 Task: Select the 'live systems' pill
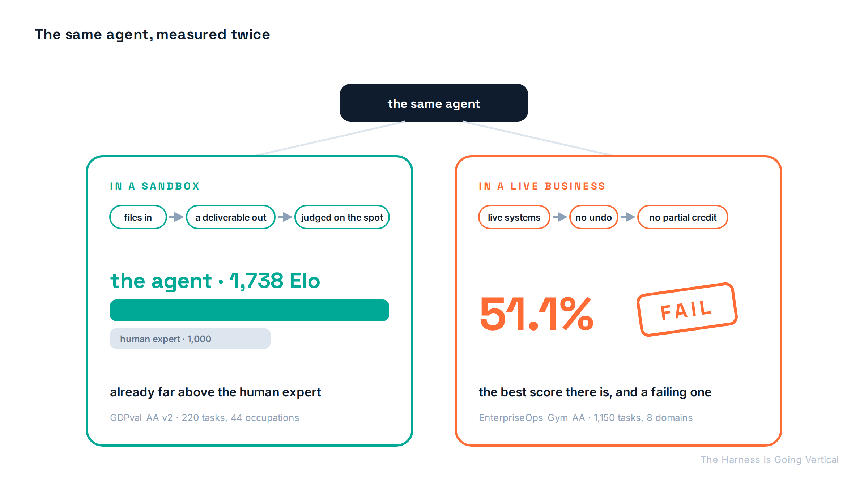click(514, 217)
